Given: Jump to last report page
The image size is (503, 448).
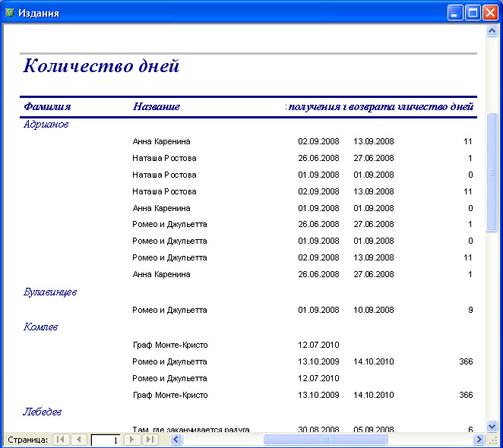Looking at the screenshot, I should (x=150, y=439).
